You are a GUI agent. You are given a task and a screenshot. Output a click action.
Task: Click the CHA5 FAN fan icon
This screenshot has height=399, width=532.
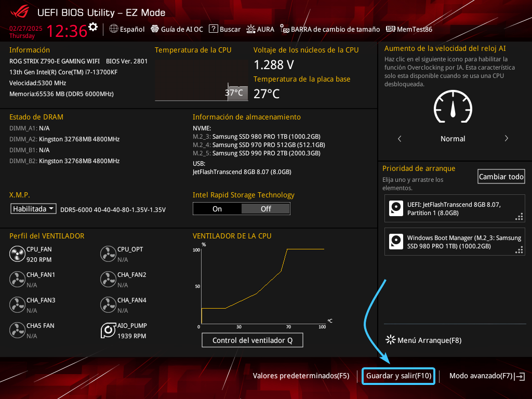pyautogui.click(x=17, y=330)
